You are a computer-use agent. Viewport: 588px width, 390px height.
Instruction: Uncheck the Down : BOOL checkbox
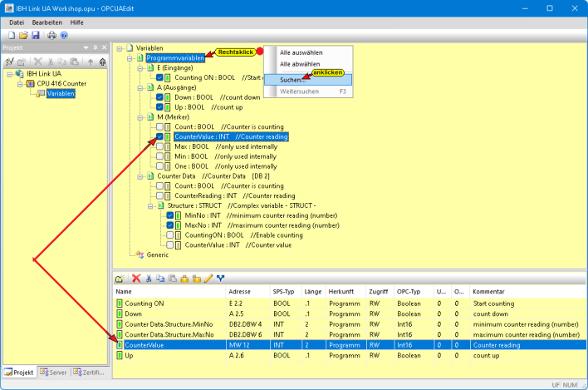[159, 97]
